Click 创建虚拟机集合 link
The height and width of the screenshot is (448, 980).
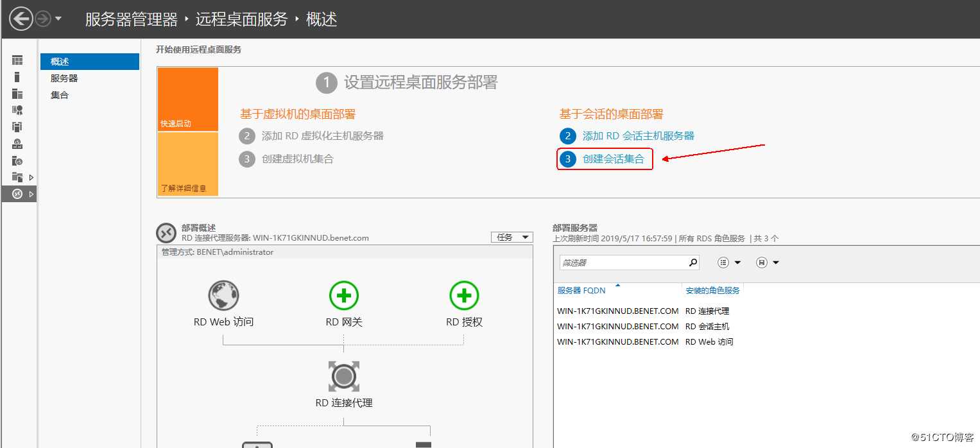[297, 159]
